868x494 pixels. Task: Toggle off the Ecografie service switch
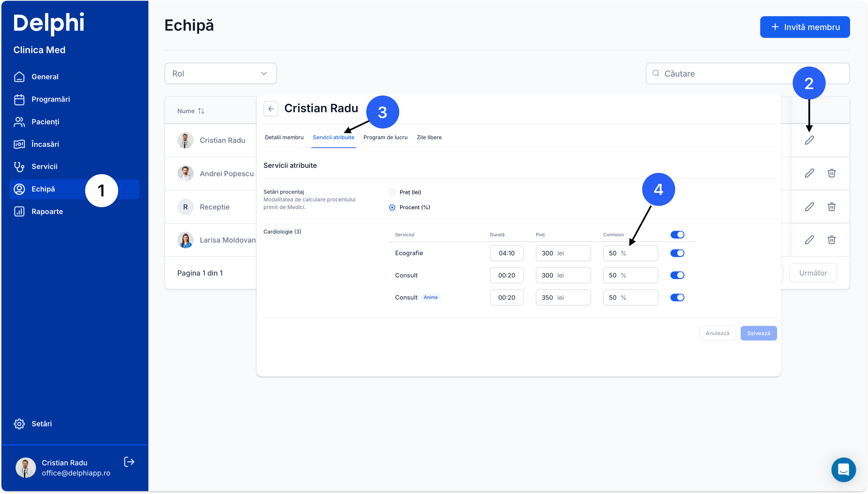(x=677, y=253)
